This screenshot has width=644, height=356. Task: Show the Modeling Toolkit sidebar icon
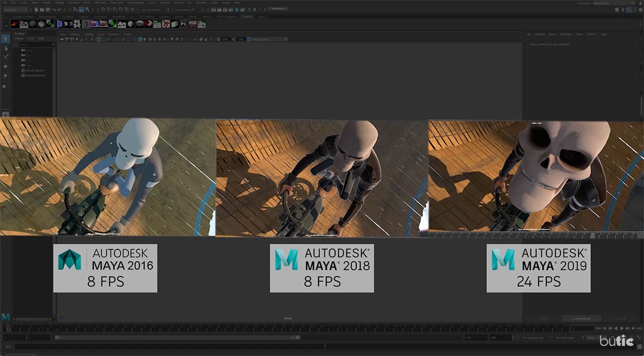coord(617,10)
